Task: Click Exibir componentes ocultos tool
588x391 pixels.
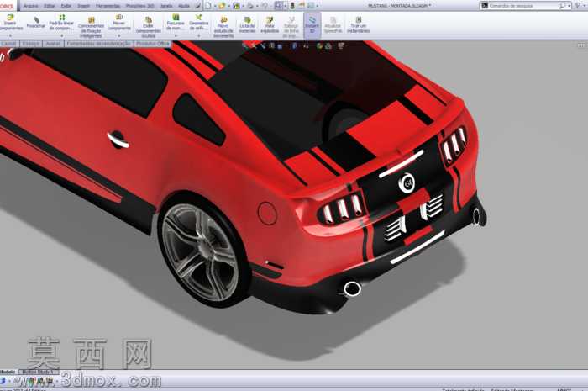Action: point(148,27)
